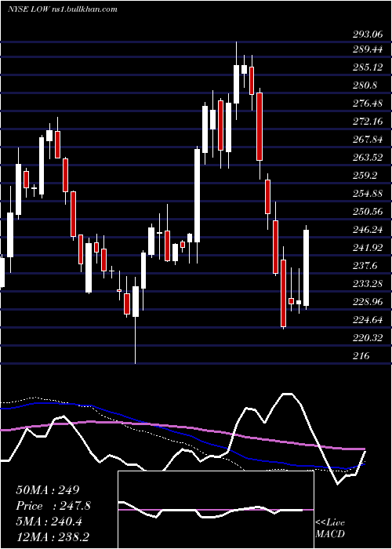Viewport: 392px width, 549px height.
Task: Click the 285.12 axis value
Action: tap(367, 67)
